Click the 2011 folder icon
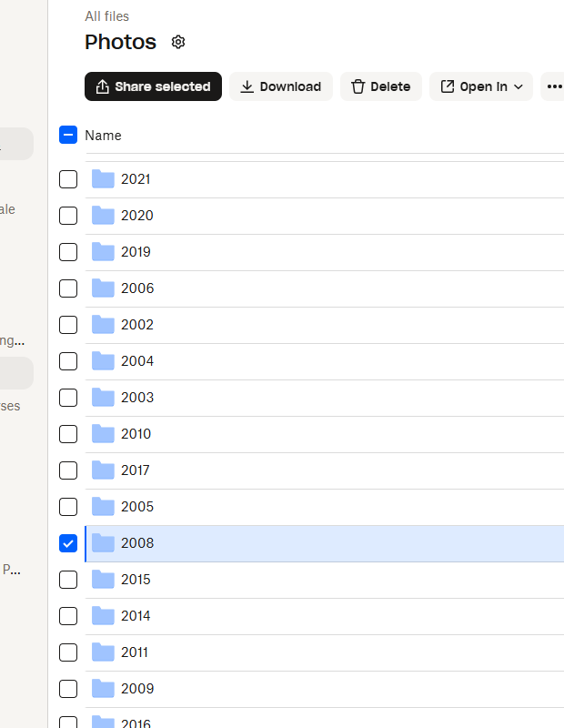This screenshot has width=564, height=728. pyautogui.click(x=103, y=652)
